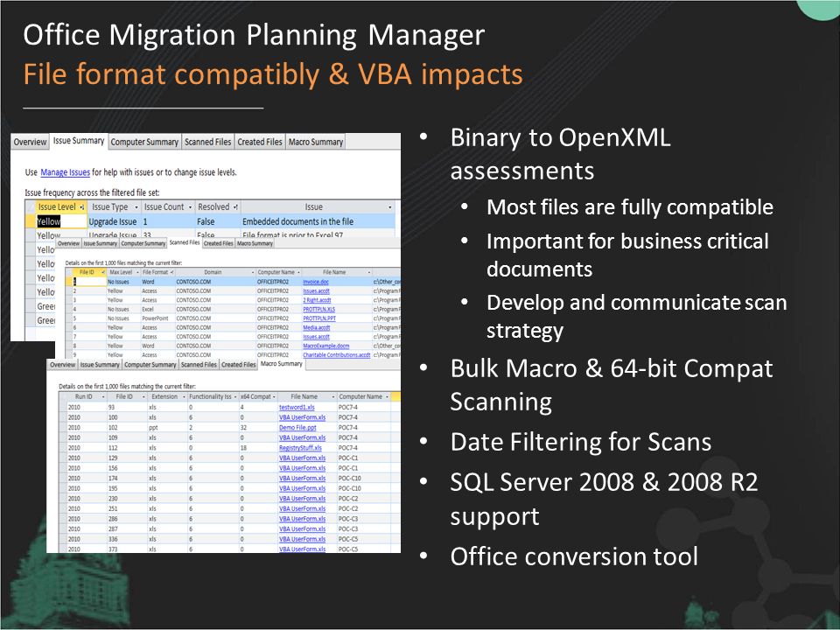Open the Issue column header dropdown arrow
Image resolution: width=840 pixels, height=630 pixels.
point(390,207)
